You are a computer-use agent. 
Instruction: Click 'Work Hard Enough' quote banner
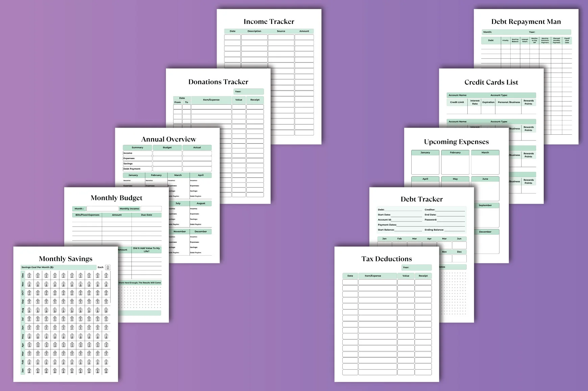coord(140,283)
